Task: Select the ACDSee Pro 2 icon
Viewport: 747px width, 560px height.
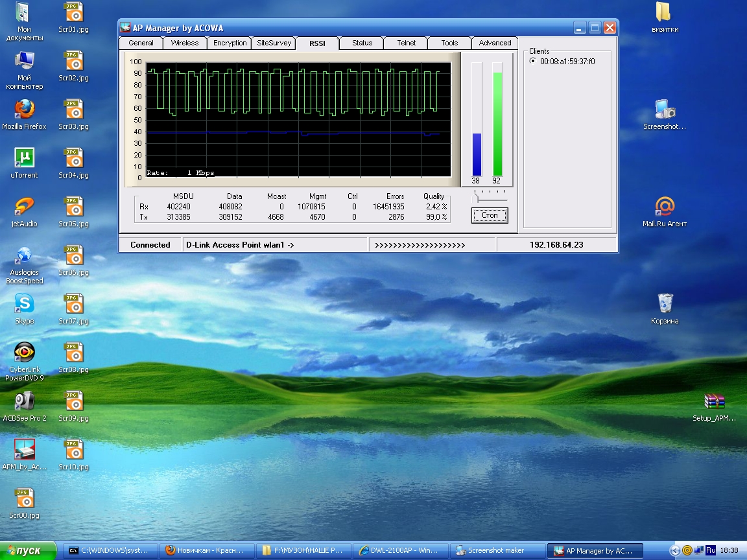Action: [x=24, y=401]
